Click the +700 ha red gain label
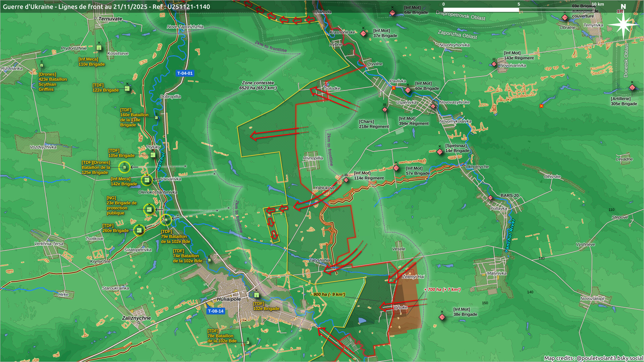This screenshot has height=362, width=644. click(442, 290)
